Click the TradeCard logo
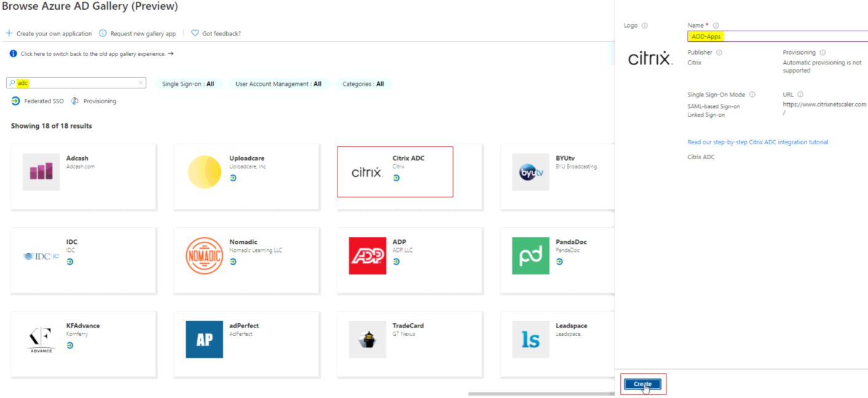This screenshot has height=398, width=868. click(x=368, y=339)
